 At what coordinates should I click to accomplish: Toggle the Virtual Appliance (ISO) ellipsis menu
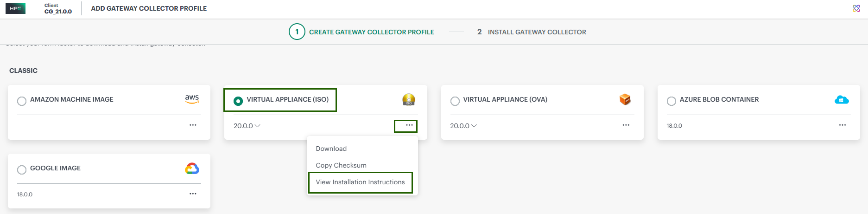coord(409,125)
